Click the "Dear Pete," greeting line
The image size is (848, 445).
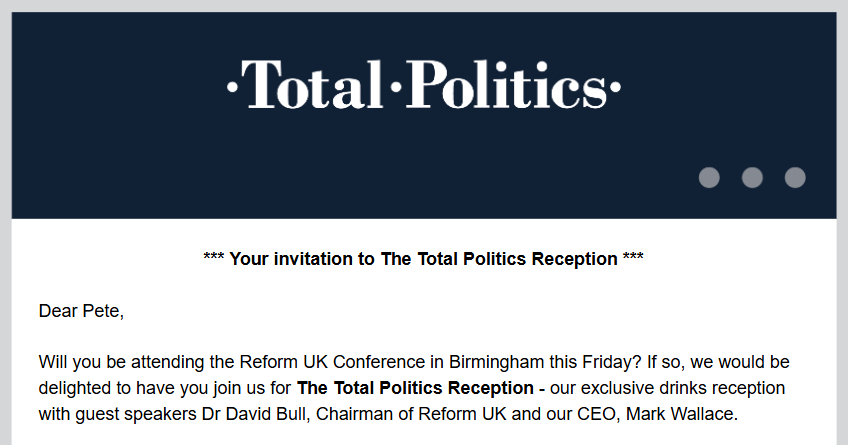click(81, 311)
